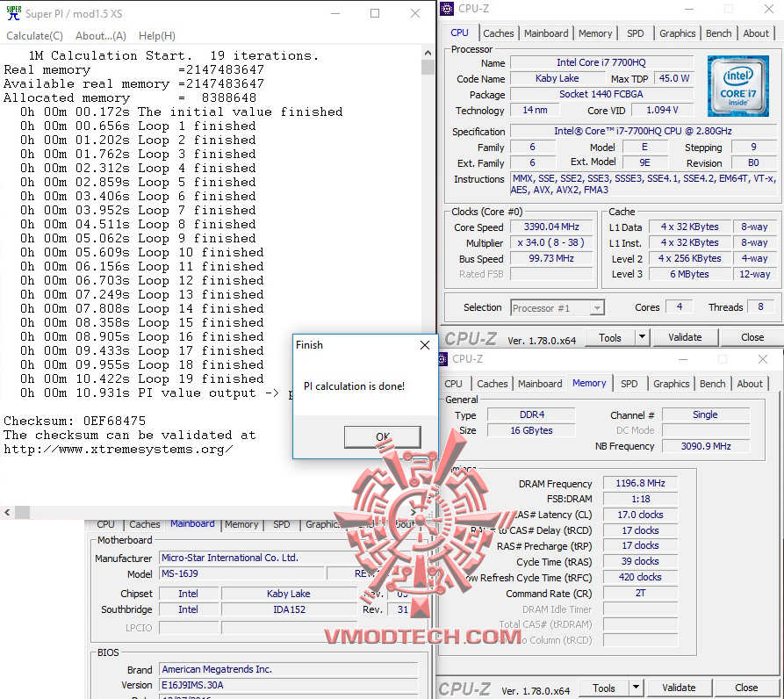Switch to Caches tab in top CPU-Z window
The width and height of the screenshot is (784, 699).
click(x=498, y=33)
